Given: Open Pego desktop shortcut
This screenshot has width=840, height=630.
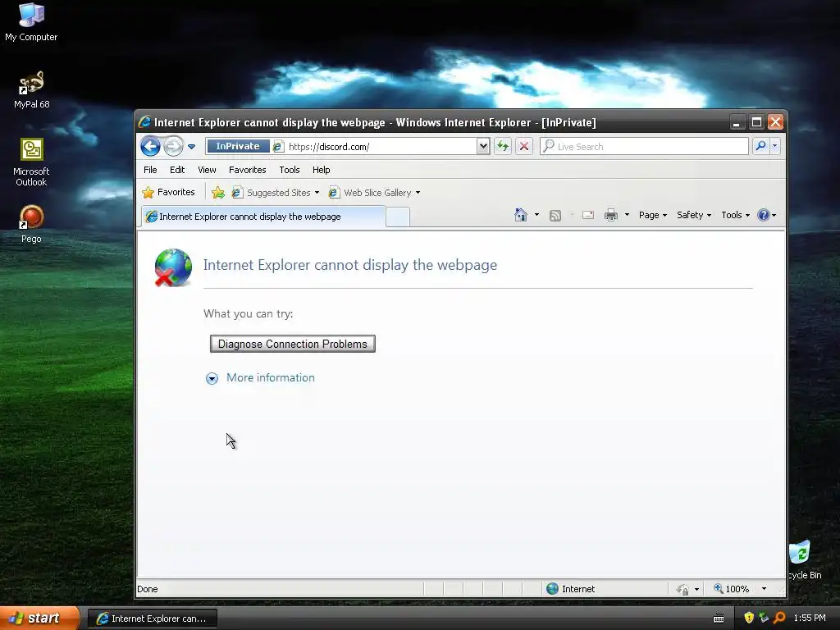Looking at the screenshot, I should tap(31, 224).
